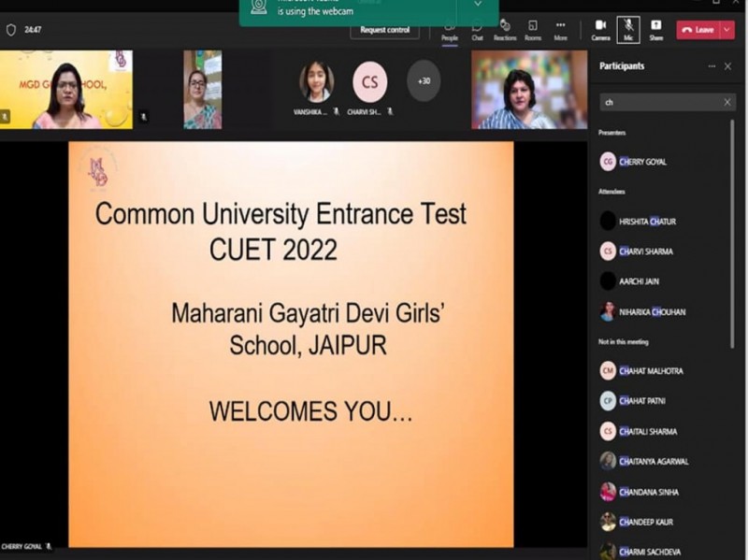This screenshot has width=748, height=560.
Task: Toggle the Camera button
Action: point(600,30)
